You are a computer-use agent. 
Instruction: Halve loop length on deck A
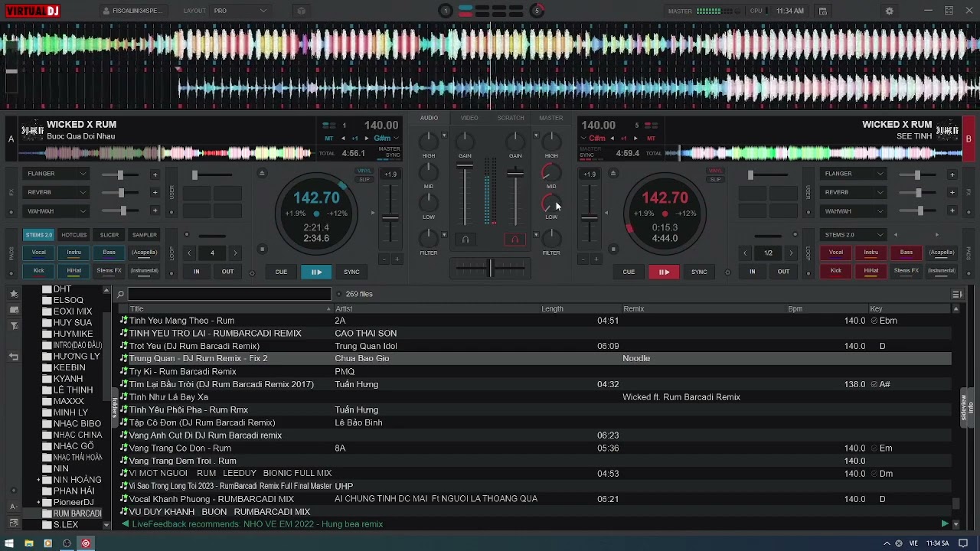click(x=190, y=253)
